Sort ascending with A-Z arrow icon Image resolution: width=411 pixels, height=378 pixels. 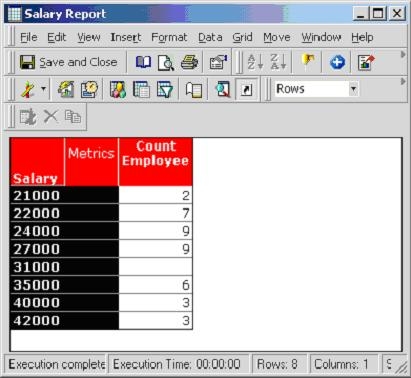255,62
